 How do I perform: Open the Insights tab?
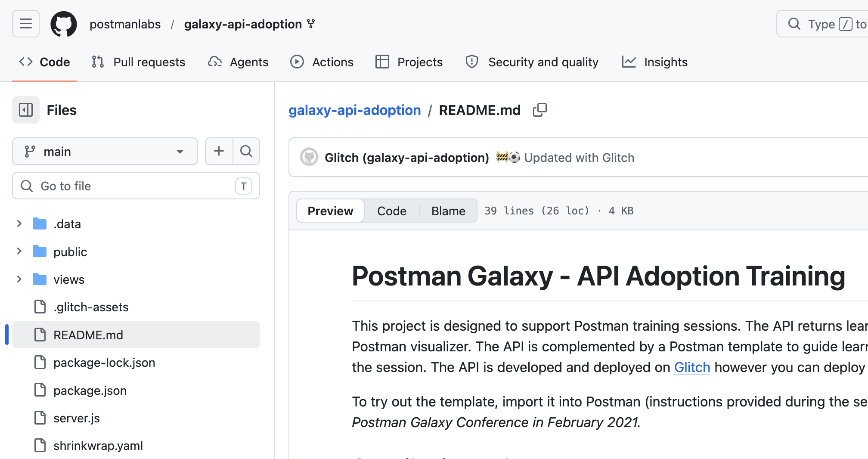pos(654,62)
